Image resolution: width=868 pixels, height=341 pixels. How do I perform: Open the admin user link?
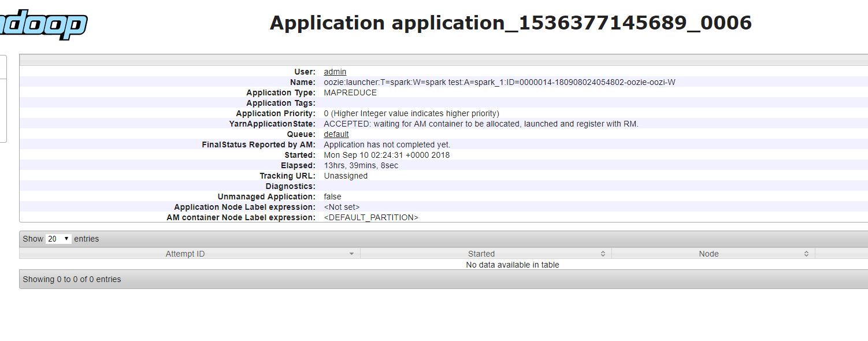coord(335,72)
